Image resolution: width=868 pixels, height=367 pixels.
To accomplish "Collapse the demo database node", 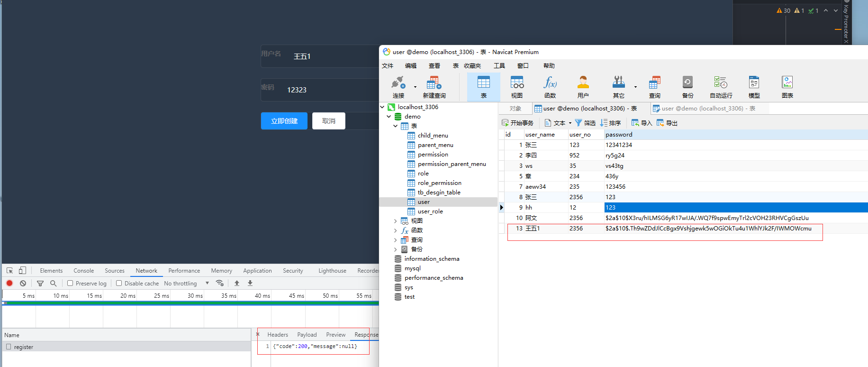I will click(x=389, y=117).
